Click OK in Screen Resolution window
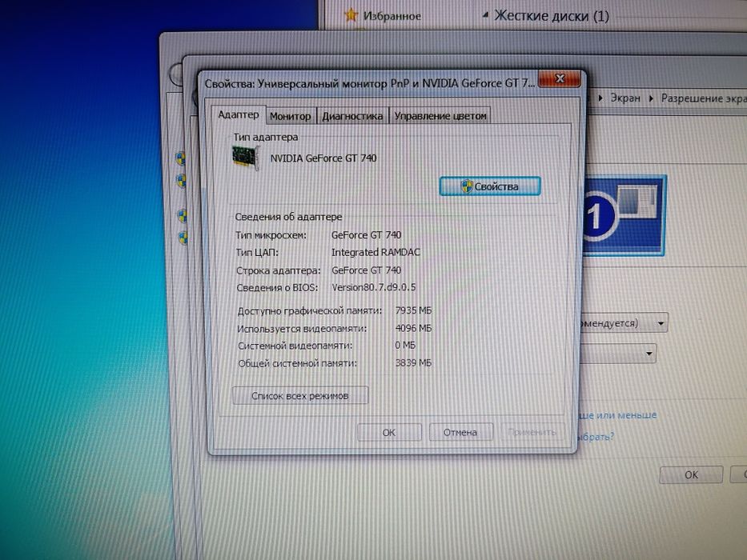 (691, 474)
